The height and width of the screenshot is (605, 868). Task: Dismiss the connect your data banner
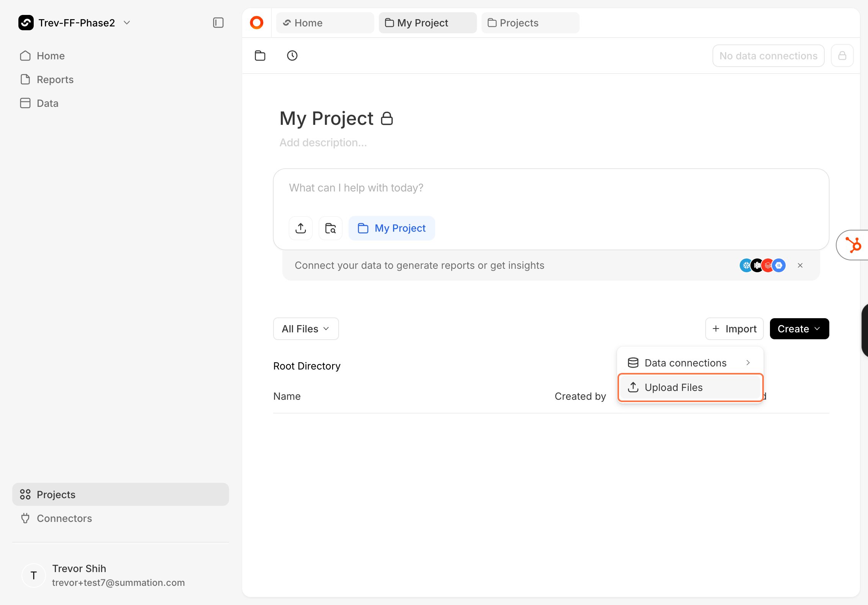(x=800, y=265)
